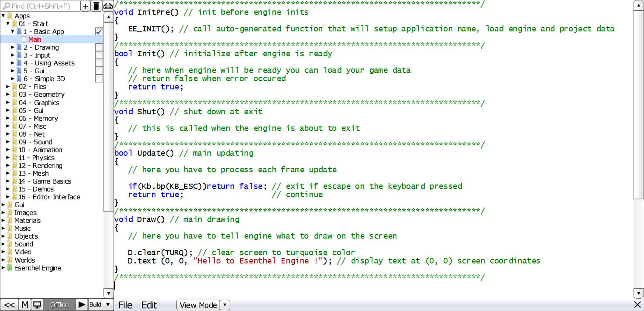Click the trash can remove icon
The height and width of the screenshot is (311, 644).
click(96, 6)
